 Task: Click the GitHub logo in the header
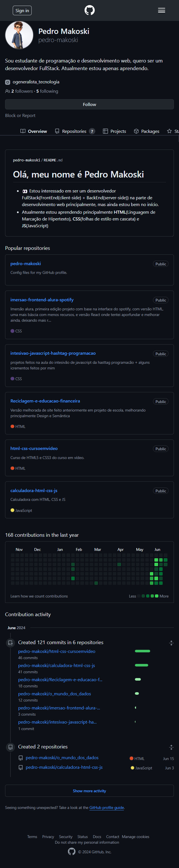tap(89, 10)
